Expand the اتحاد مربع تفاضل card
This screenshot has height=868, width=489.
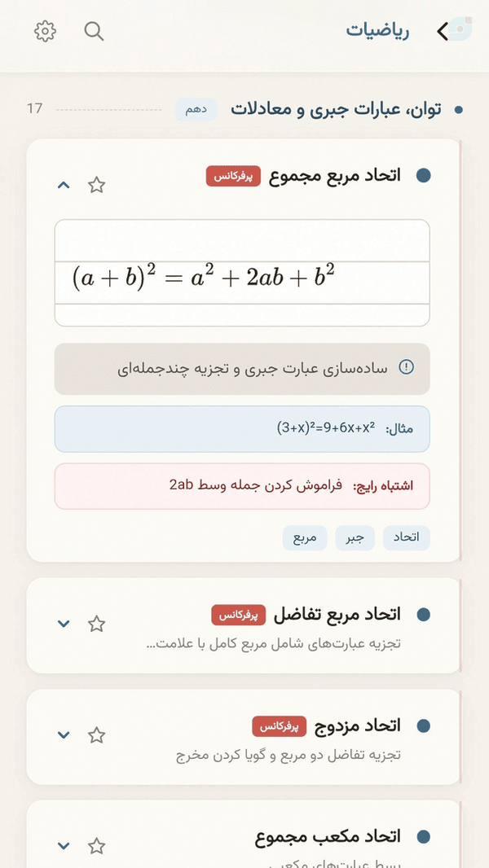[x=64, y=624]
